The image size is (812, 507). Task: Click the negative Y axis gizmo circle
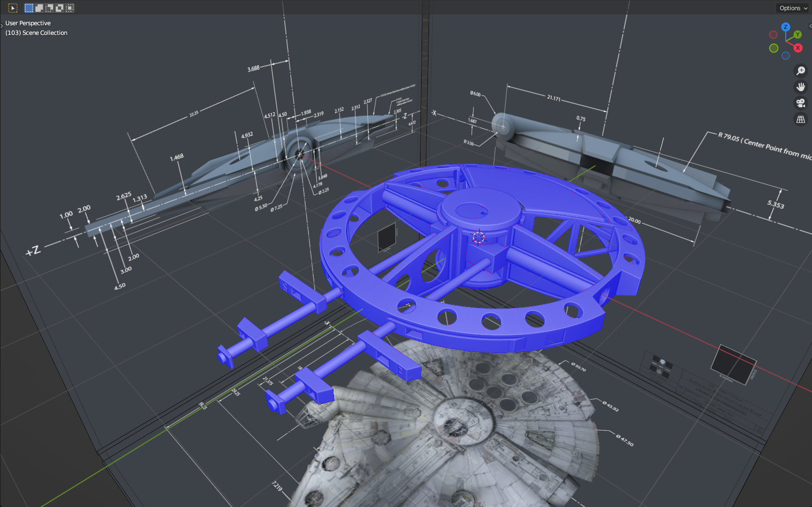[773, 48]
